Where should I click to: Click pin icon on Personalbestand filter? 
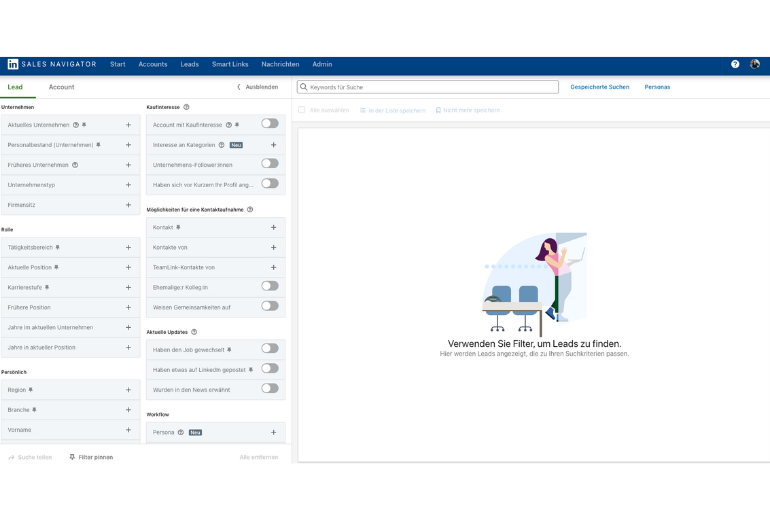[98, 145]
